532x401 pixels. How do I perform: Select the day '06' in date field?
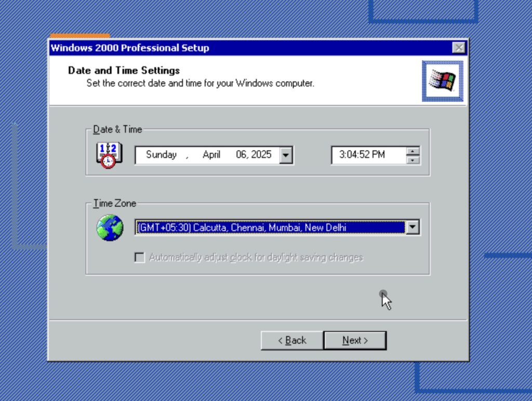242,155
